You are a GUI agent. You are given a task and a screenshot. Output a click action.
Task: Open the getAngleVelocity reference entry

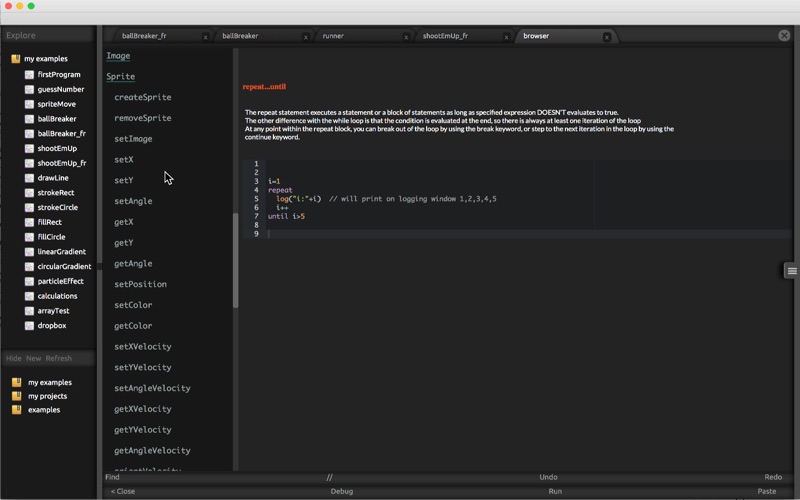tap(153, 451)
